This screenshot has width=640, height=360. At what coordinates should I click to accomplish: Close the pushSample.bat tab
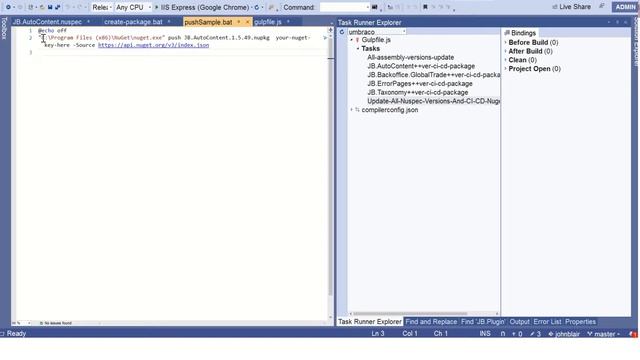tap(247, 22)
